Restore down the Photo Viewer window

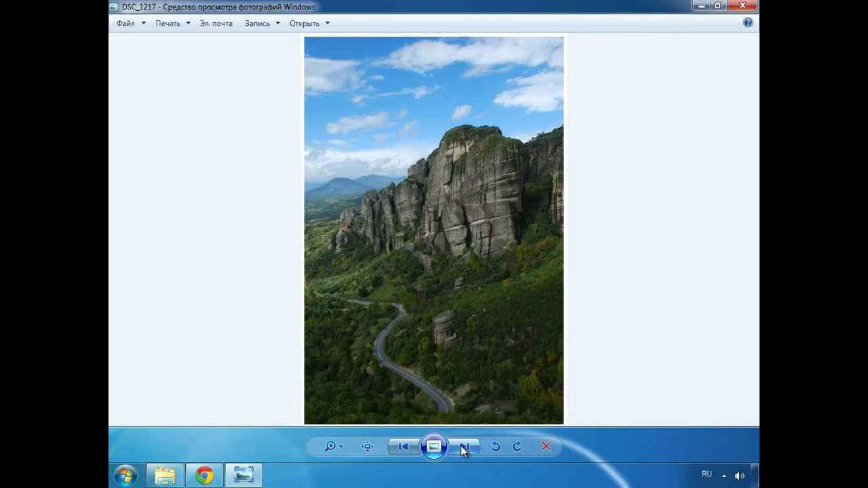718,6
